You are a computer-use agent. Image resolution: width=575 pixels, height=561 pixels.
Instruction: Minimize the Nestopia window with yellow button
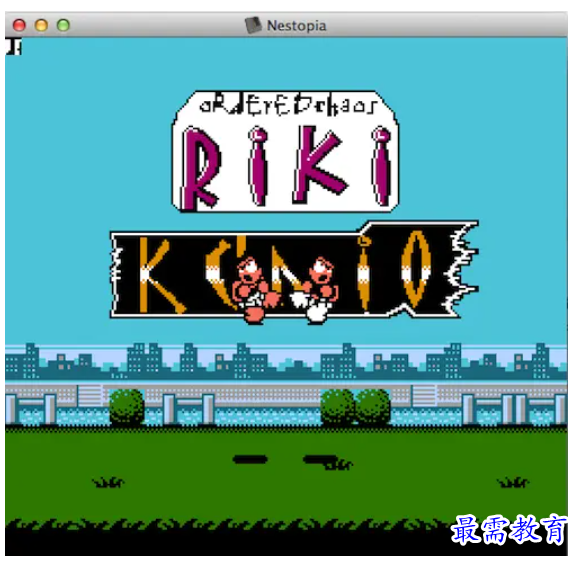click(41, 25)
